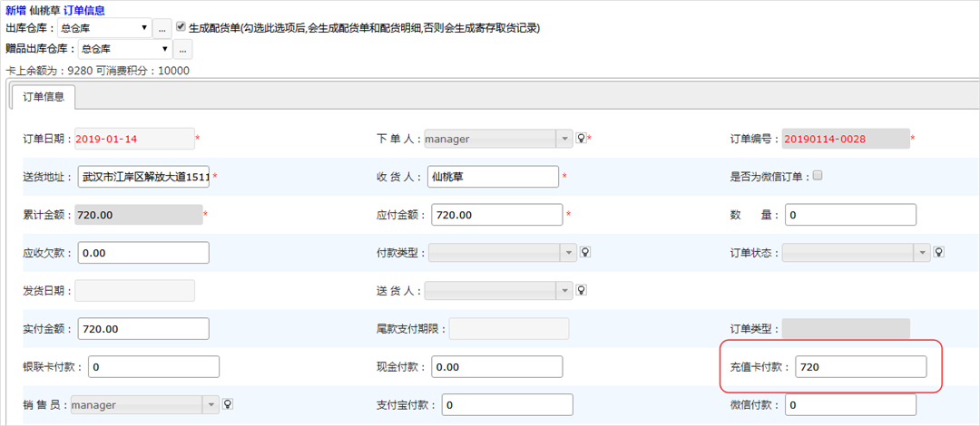The height and width of the screenshot is (426, 980).
Task: Click the greyed 订单类型 field
Action: click(847, 328)
